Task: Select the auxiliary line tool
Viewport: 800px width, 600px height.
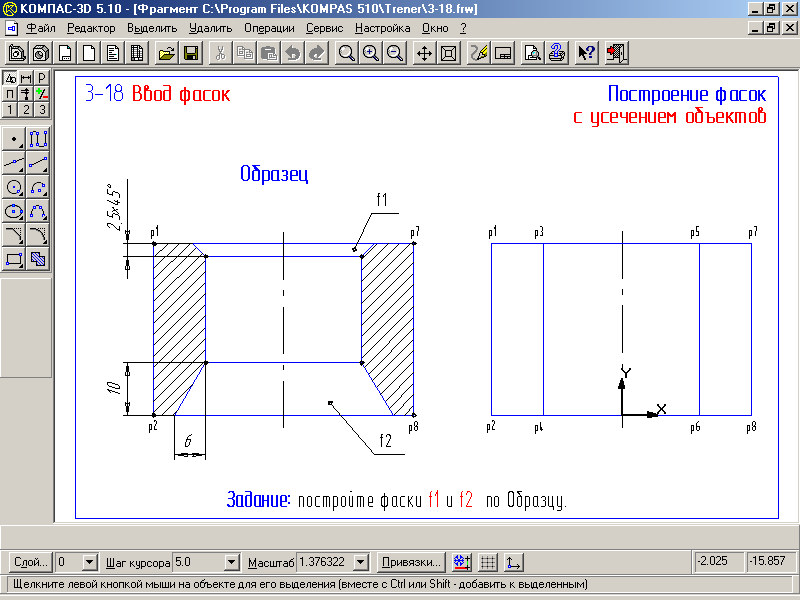Action: (14, 163)
